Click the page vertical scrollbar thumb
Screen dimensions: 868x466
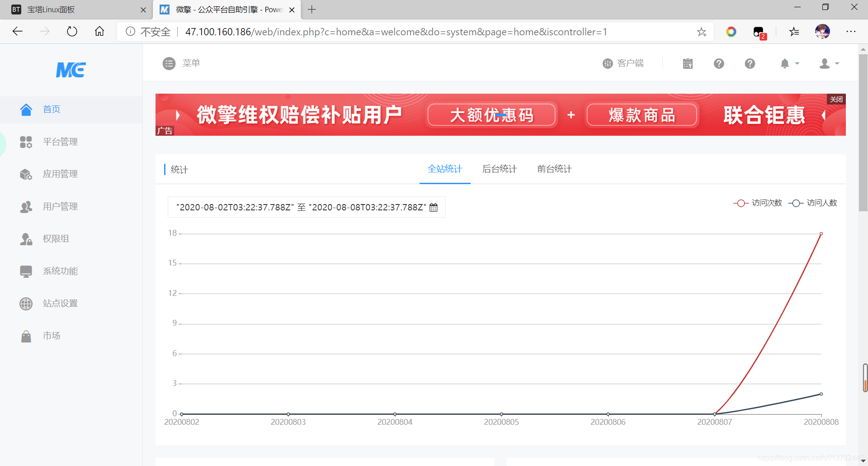tap(863, 133)
